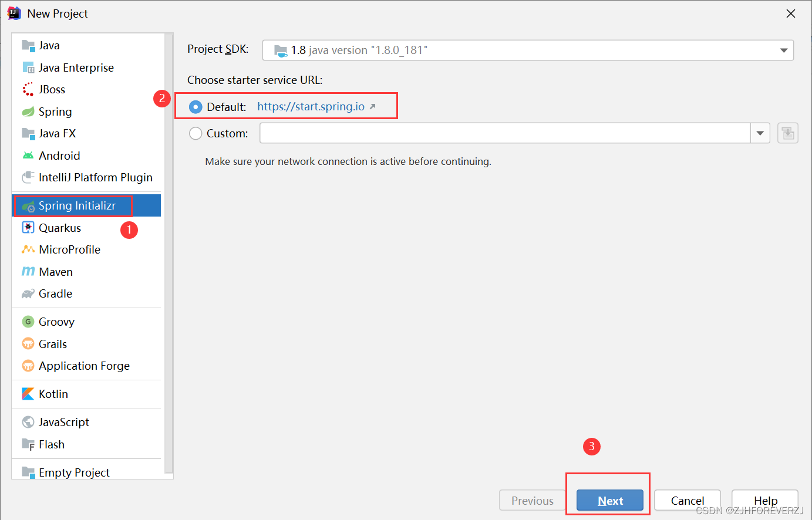This screenshot has width=812, height=520.
Task: Select the Custom starter URL radio button
Action: point(196,133)
